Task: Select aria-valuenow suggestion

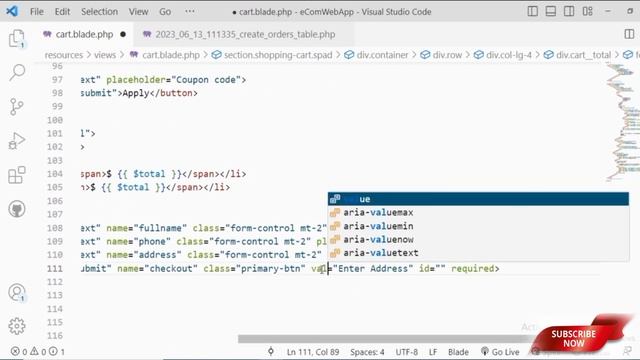Action: (478, 240)
